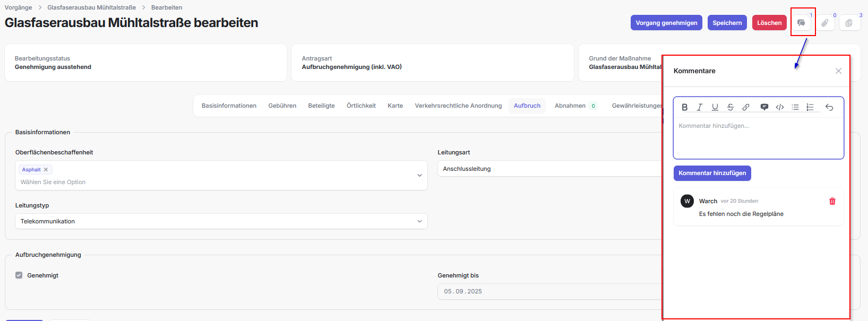Click the Vorgang genehmigen button
Screen dimensions: 868x321
pyautogui.click(x=666, y=23)
